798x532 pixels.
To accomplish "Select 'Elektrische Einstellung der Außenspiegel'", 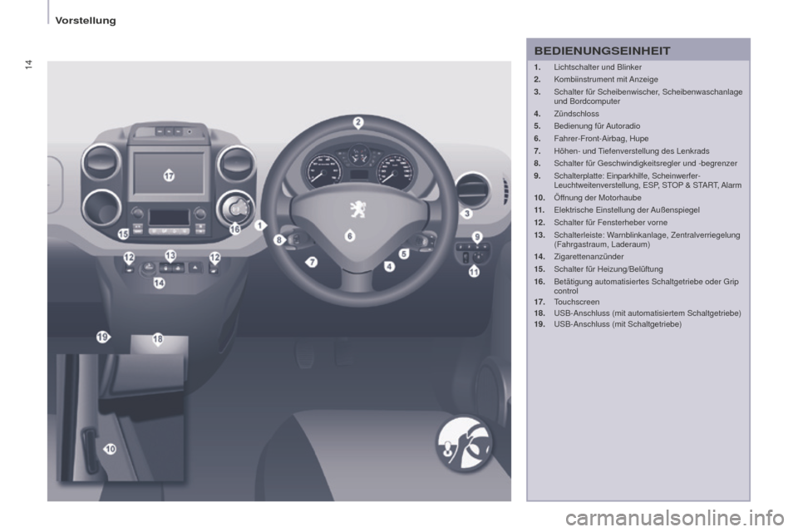I will pyautogui.click(x=627, y=210).
